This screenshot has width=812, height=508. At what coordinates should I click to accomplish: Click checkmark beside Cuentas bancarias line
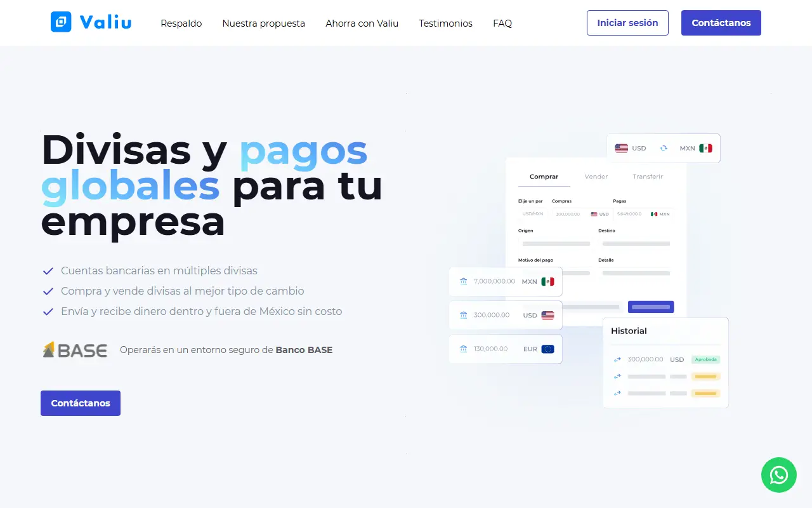pos(48,271)
